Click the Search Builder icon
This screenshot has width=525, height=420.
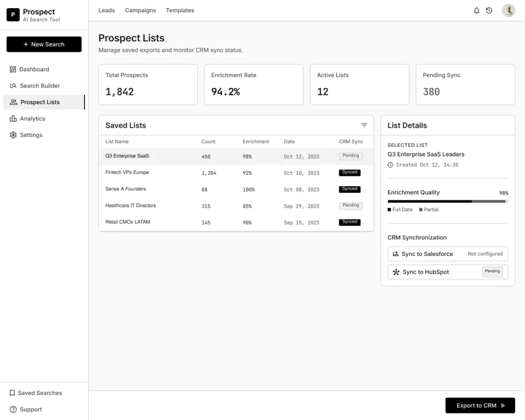[x=13, y=86]
